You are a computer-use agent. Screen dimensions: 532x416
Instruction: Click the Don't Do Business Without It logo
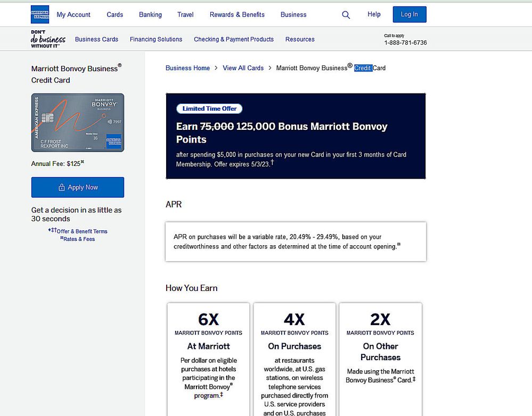pos(48,39)
